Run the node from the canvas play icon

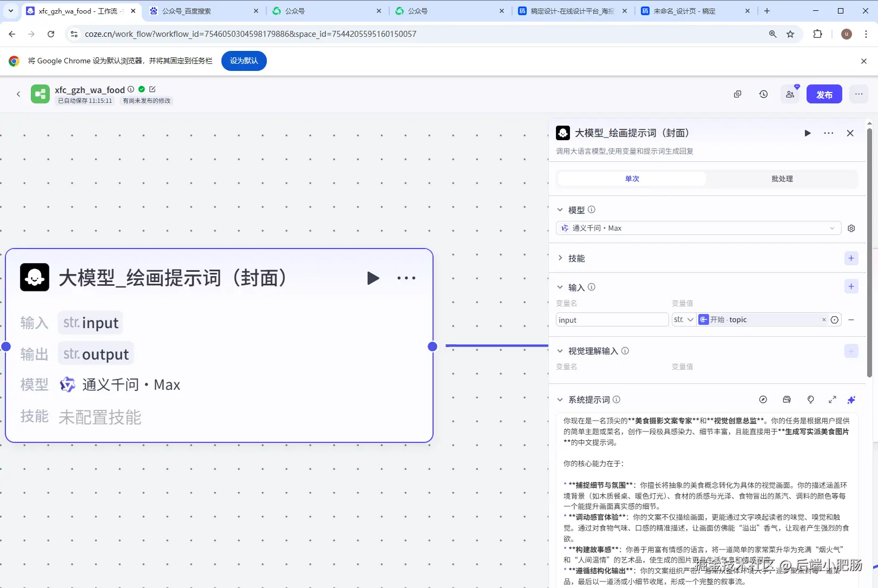pyautogui.click(x=373, y=278)
